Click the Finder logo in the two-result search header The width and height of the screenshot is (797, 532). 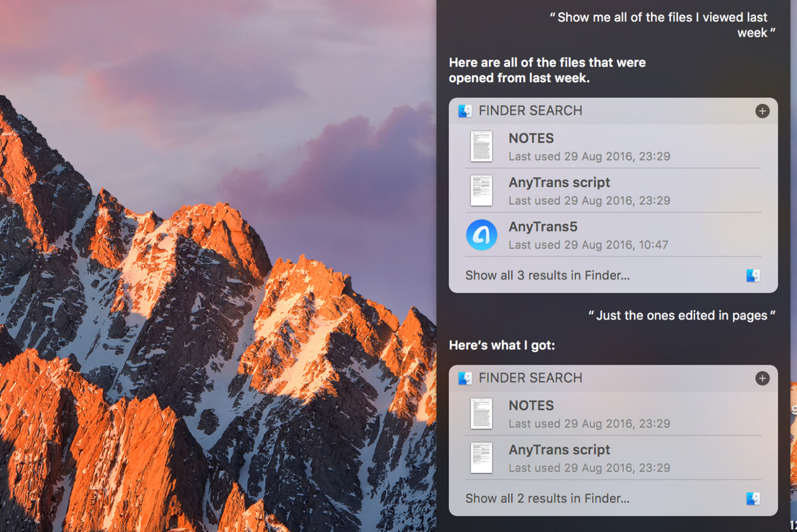click(465, 378)
